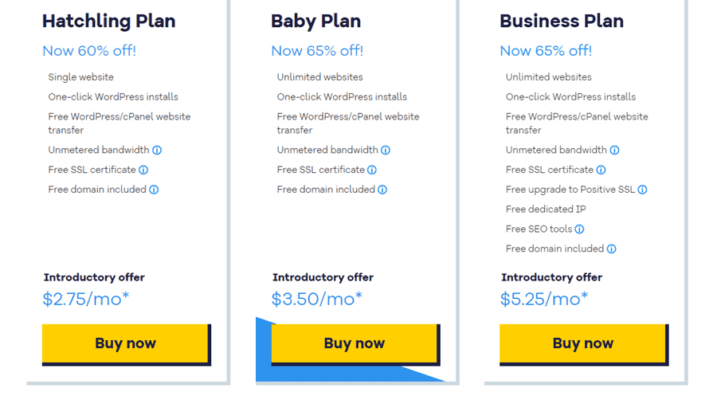Select the Baby Plan heading

click(x=316, y=21)
